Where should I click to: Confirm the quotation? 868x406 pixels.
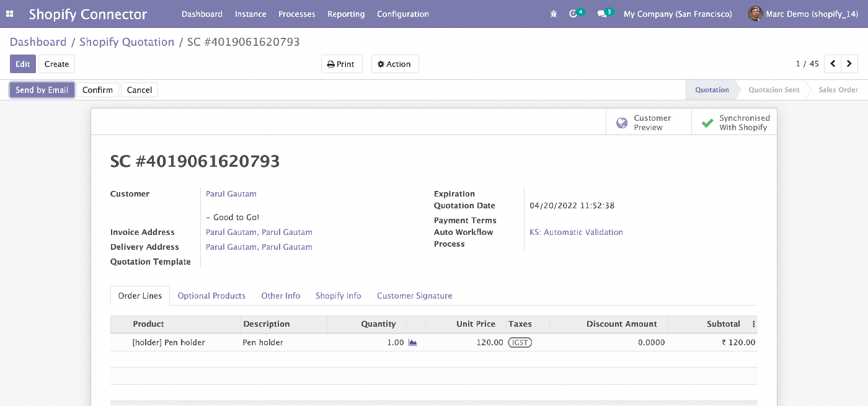tap(98, 90)
